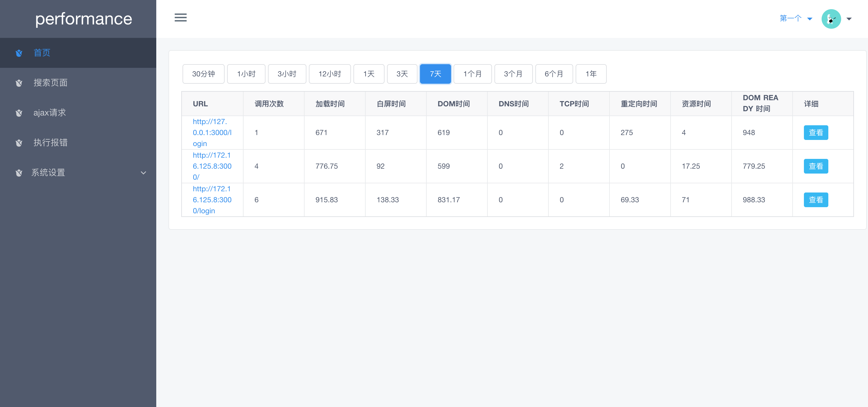The width and height of the screenshot is (868, 407).
Task: Select the 1个月 time range
Action: click(x=473, y=74)
